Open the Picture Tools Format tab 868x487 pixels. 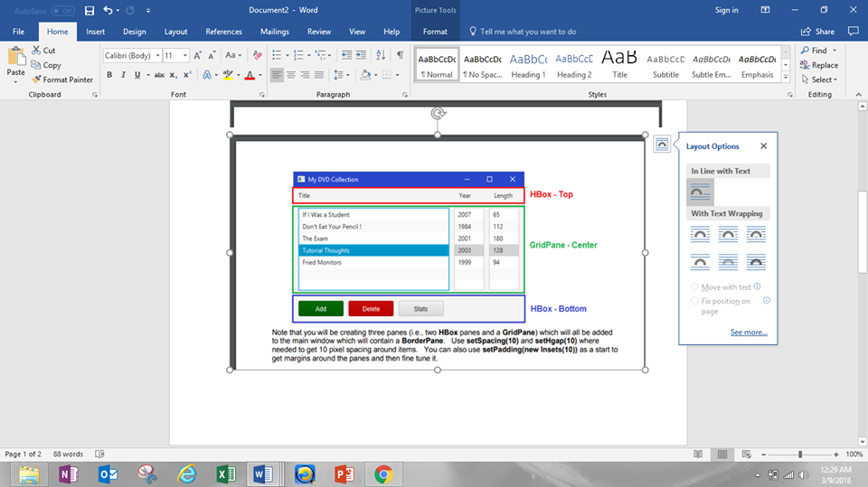click(435, 32)
